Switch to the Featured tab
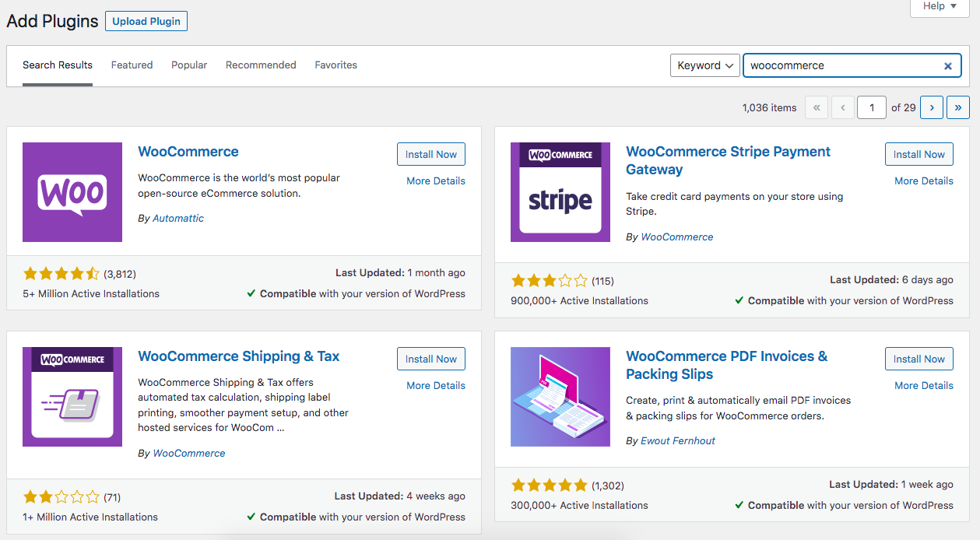The width and height of the screenshot is (980, 540). pyautogui.click(x=132, y=65)
